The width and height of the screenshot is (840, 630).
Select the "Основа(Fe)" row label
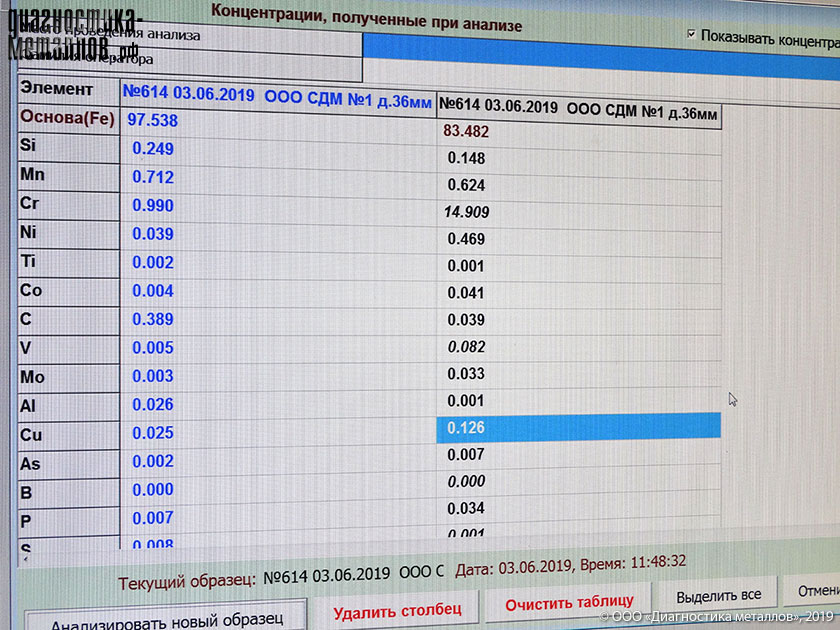click(68, 117)
